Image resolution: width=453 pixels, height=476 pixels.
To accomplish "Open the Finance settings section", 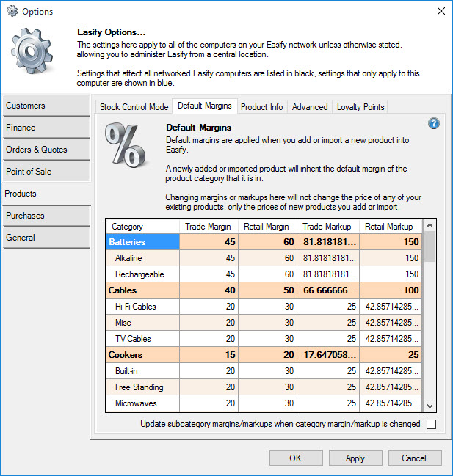I will [x=46, y=128].
